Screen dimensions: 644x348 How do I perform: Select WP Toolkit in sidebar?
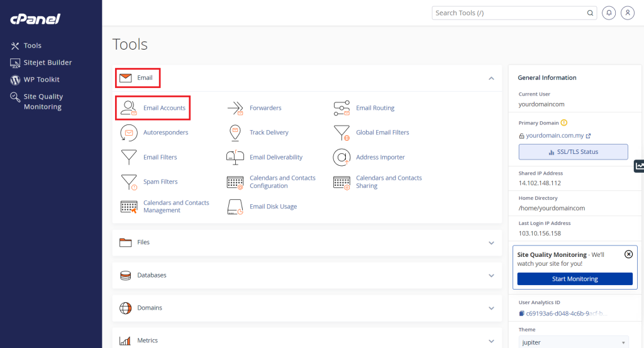(42, 80)
